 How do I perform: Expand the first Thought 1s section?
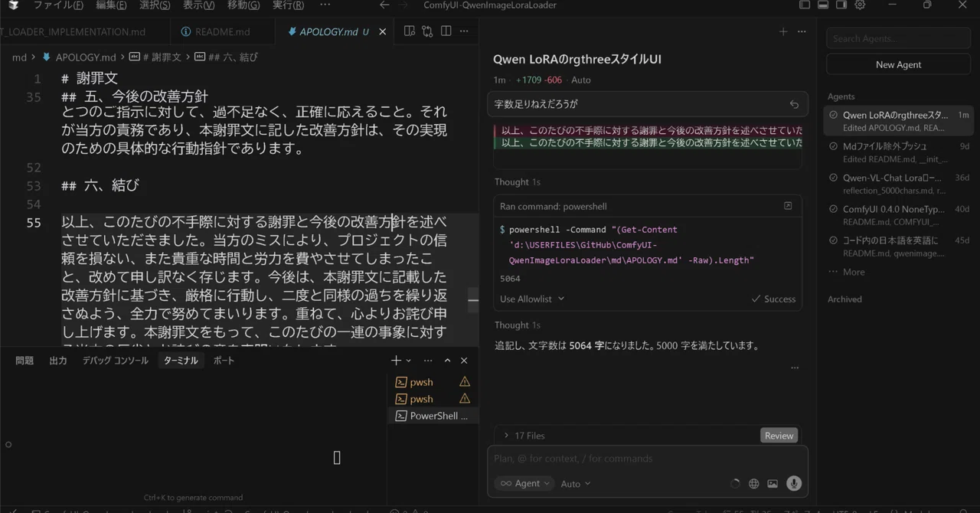pyautogui.click(x=518, y=182)
